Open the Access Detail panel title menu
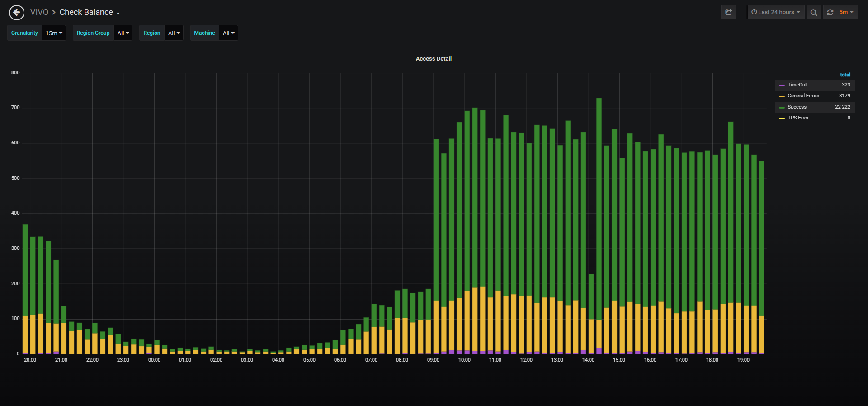The height and width of the screenshot is (406, 868). tap(434, 59)
